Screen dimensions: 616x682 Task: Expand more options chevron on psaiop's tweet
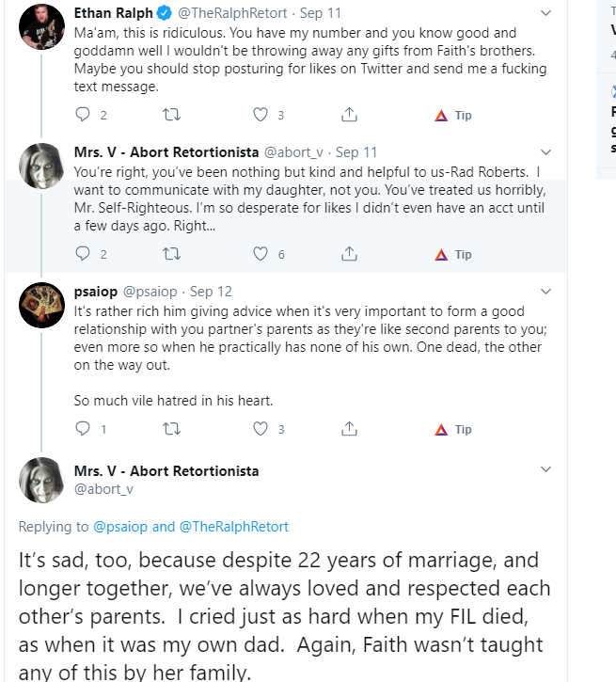click(x=545, y=292)
